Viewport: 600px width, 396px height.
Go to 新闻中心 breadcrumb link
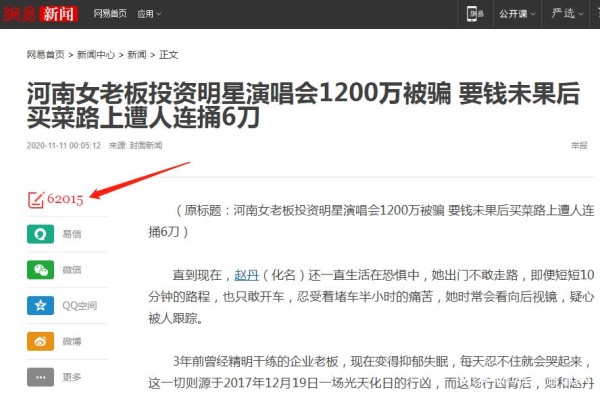tap(96, 55)
